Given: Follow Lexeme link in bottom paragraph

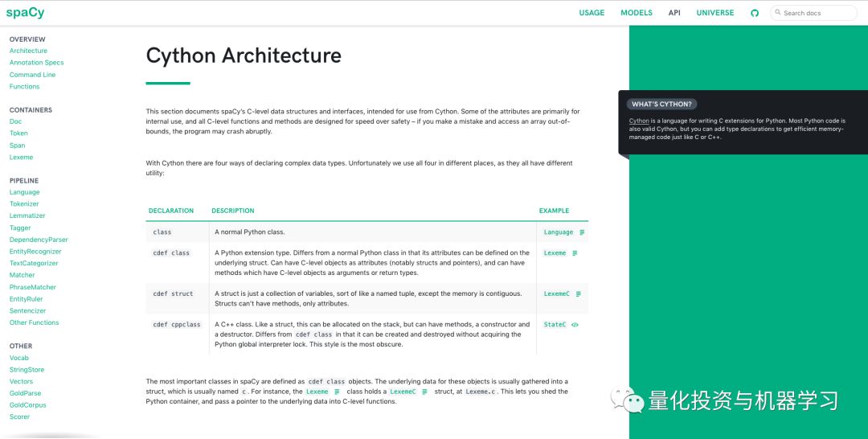Looking at the screenshot, I should 317,392.
